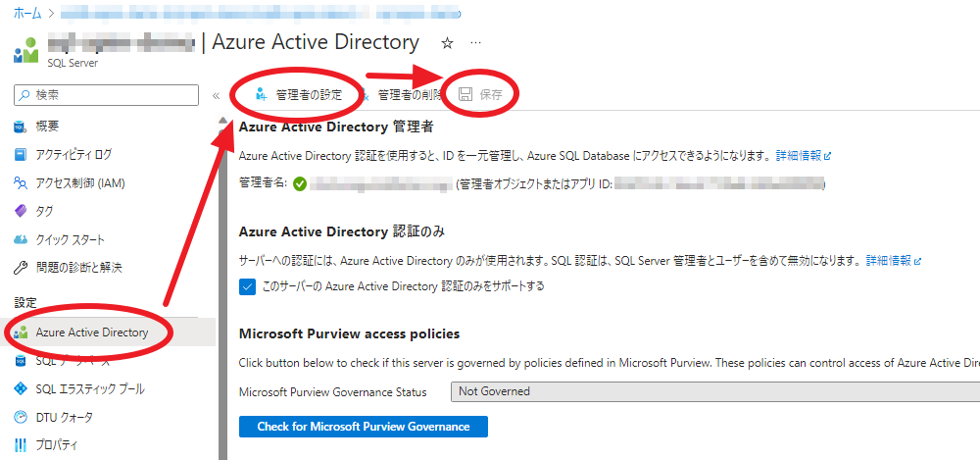Open DTU クォータ menu item

tap(65, 417)
